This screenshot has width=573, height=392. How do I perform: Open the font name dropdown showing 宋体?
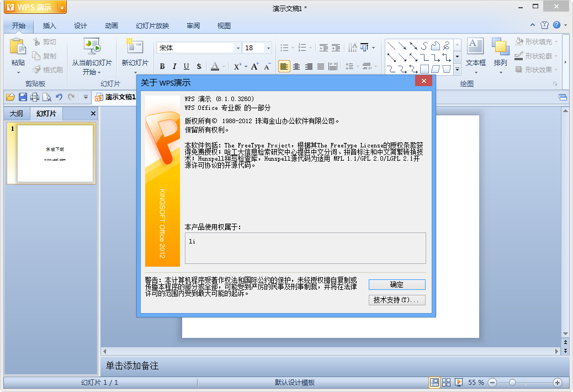[x=237, y=47]
